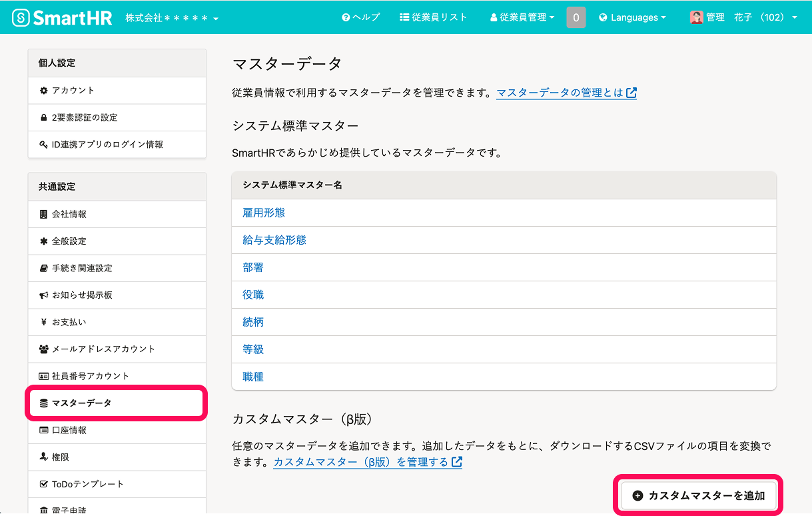
Task: Expand the Languages dropdown
Action: [632, 17]
